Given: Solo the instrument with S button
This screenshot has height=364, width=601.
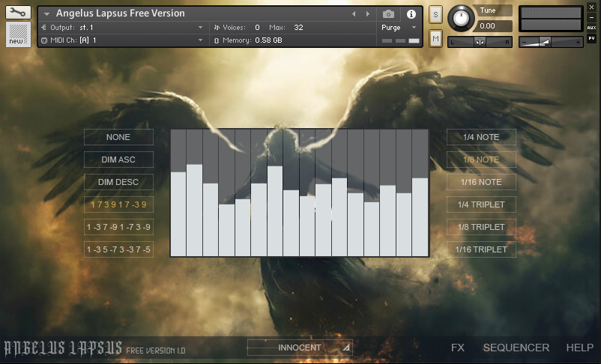Looking at the screenshot, I should point(435,15).
